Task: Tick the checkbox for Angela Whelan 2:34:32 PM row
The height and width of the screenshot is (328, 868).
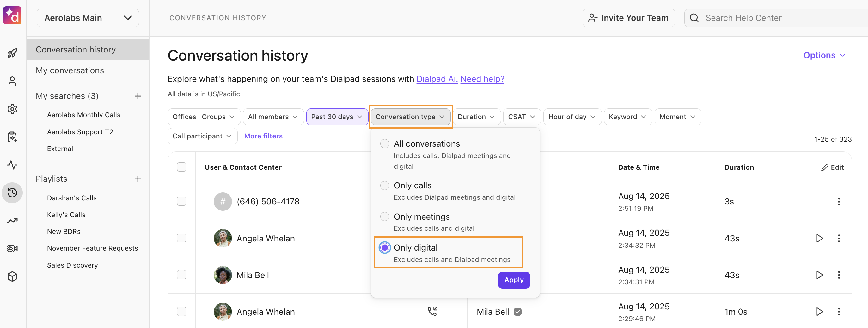Action: tap(182, 238)
